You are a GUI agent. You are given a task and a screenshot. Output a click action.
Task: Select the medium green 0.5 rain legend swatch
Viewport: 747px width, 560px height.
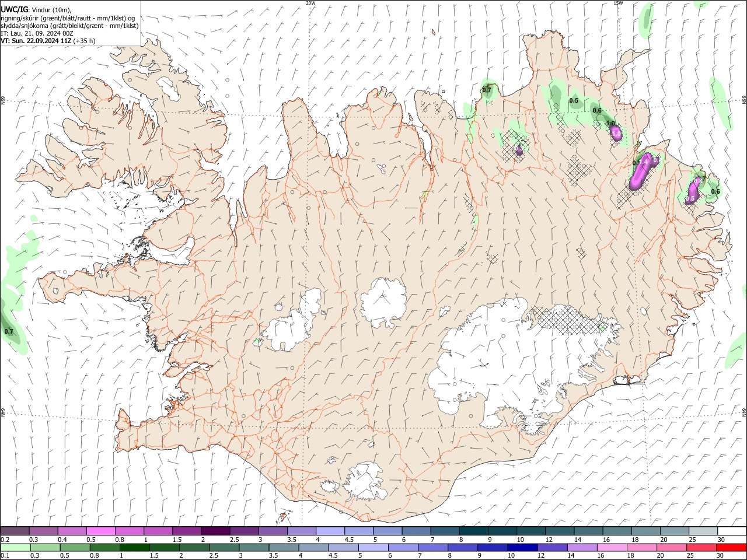point(75,547)
